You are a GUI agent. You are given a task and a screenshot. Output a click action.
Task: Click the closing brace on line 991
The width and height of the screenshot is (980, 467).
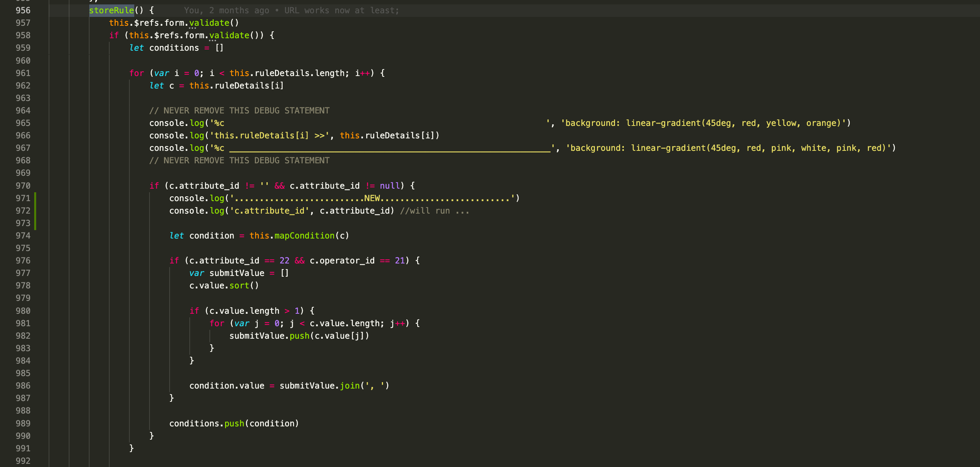coord(131,448)
